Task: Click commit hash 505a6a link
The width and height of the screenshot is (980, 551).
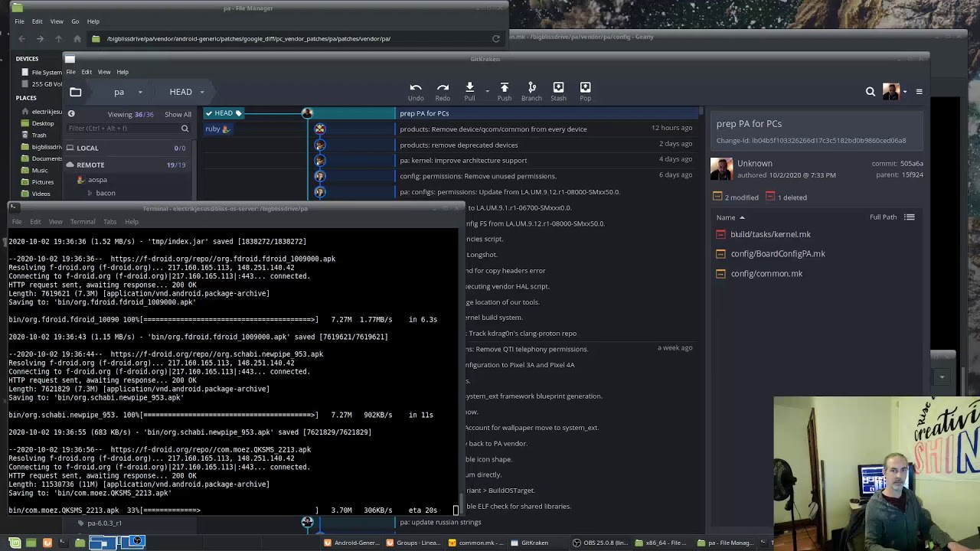Action: coord(912,164)
